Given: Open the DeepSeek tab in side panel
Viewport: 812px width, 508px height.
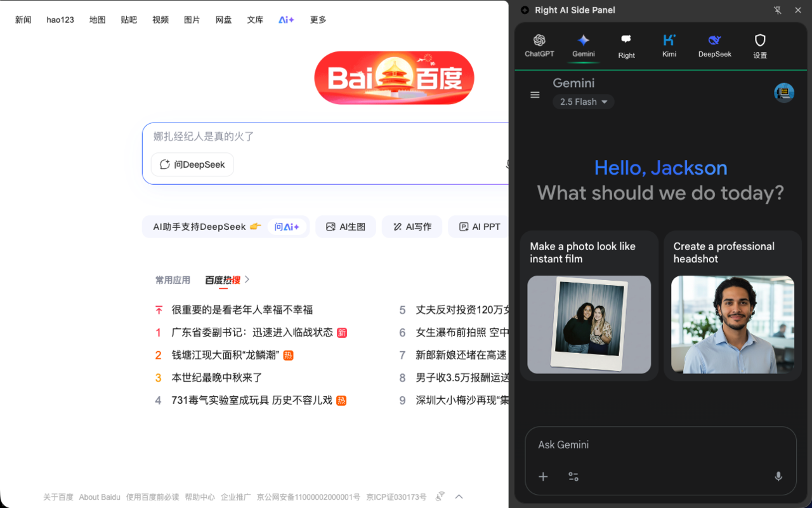Looking at the screenshot, I should [715, 46].
